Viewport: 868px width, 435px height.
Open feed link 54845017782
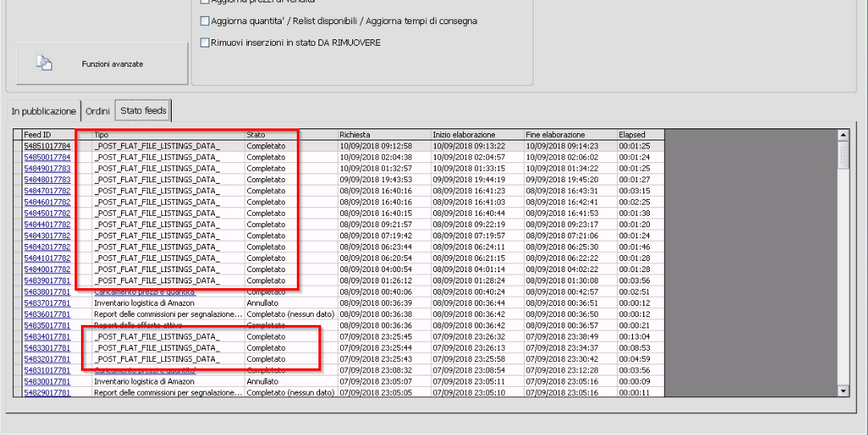[x=47, y=213]
